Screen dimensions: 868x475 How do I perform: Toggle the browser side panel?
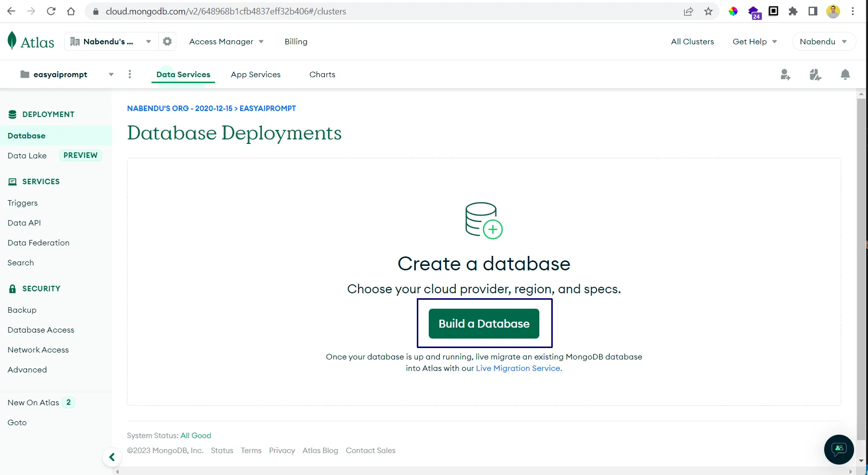click(x=813, y=11)
